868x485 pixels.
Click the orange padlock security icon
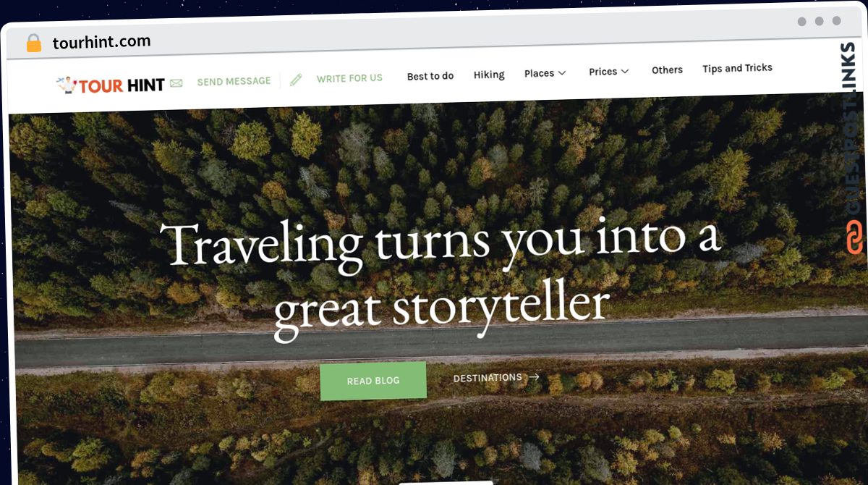[33, 43]
